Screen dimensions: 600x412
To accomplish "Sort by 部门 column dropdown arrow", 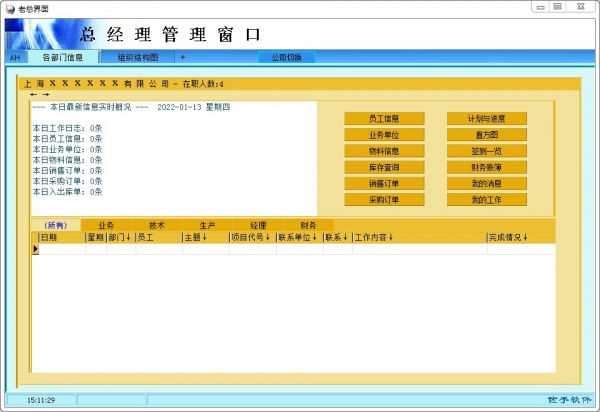I will [x=129, y=238].
